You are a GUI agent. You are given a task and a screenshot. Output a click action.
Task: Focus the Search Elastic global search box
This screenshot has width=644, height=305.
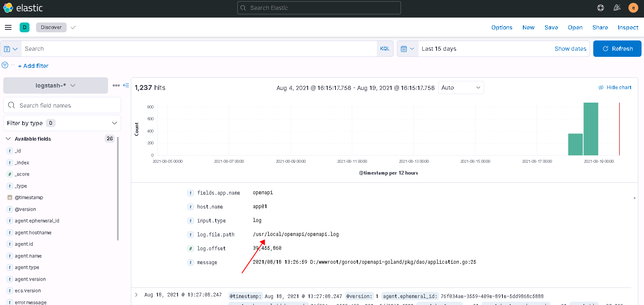pos(319,8)
